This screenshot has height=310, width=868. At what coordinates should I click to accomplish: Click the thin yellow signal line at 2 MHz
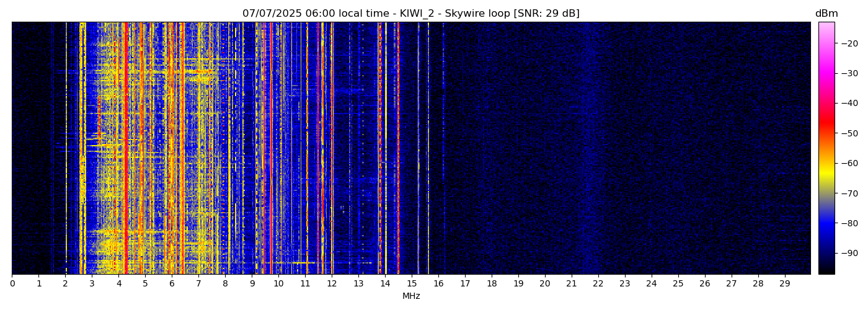[66, 149]
